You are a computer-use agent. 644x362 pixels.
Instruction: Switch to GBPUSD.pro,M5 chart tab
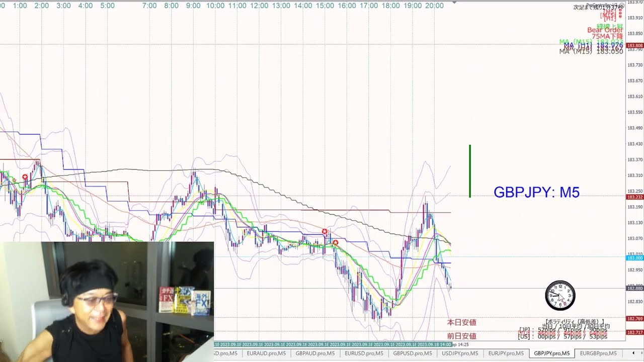(413, 353)
